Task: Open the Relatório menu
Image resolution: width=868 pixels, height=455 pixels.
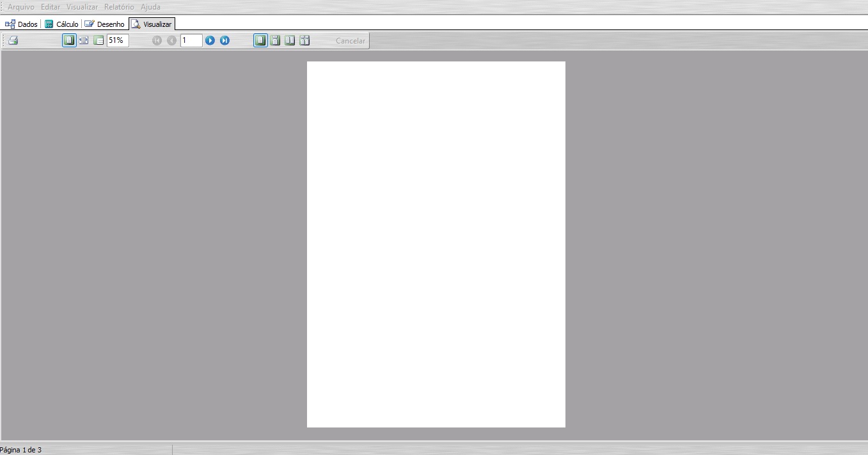Action: pos(119,6)
